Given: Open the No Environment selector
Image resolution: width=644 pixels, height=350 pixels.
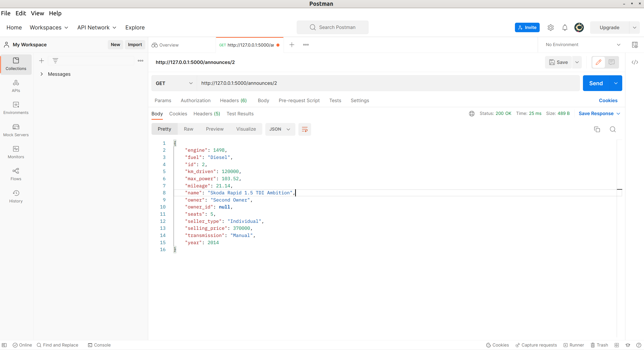Looking at the screenshot, I should 583,44.
